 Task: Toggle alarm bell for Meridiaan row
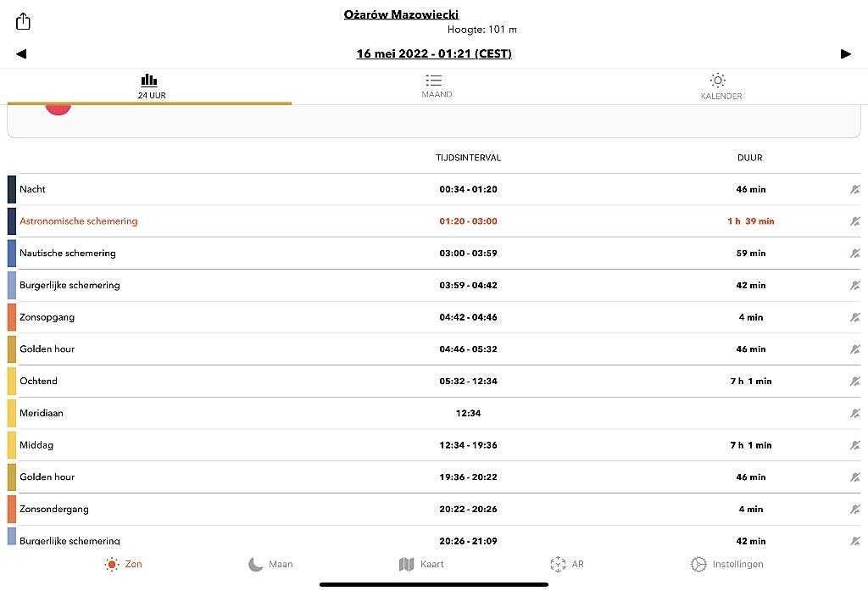click(854, 413)
